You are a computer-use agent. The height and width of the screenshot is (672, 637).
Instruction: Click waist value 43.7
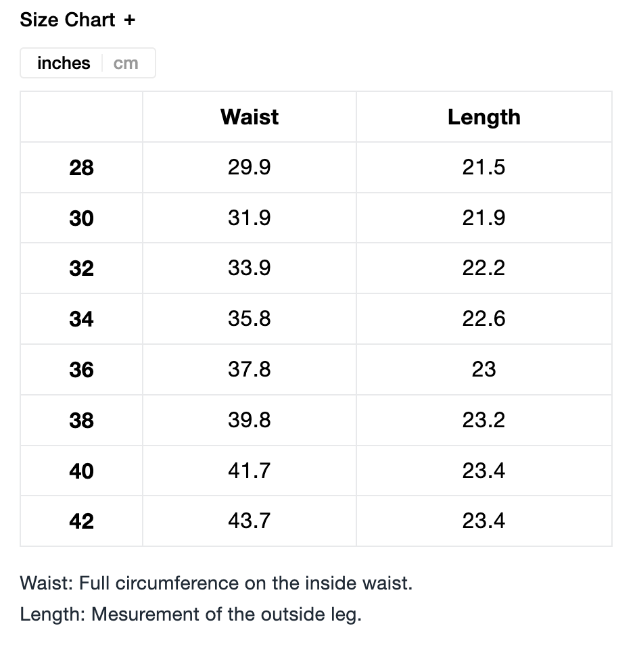250,521
